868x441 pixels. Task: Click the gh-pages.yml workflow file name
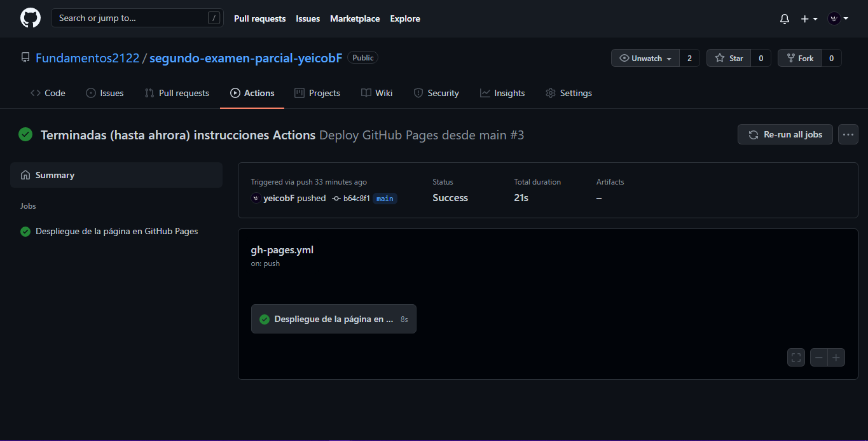[282, 249]
